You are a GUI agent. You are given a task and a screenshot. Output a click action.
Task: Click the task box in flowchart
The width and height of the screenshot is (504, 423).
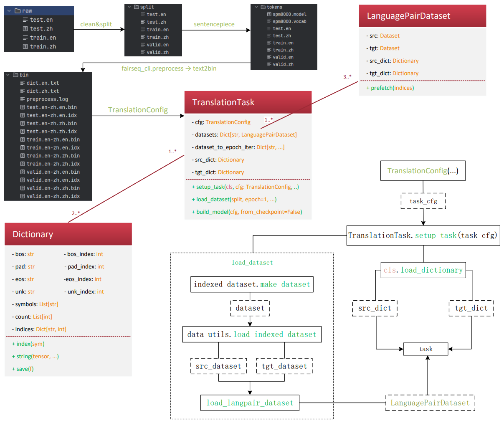click(425, 349)
